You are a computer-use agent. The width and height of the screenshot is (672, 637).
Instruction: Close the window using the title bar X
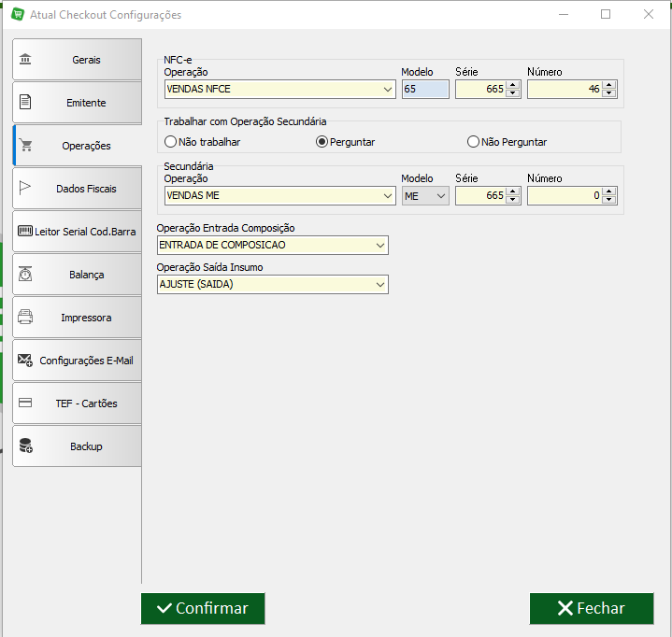pos(649,15)
